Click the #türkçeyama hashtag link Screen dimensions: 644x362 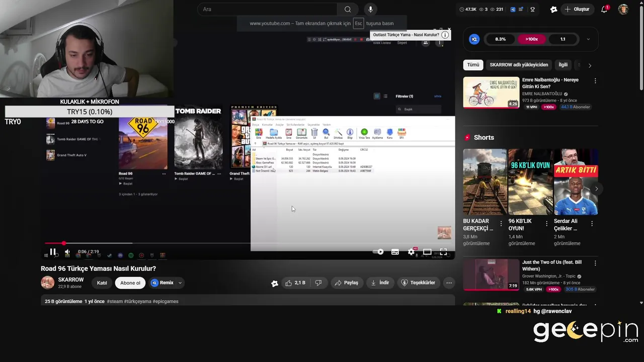[x=137, y=302]
